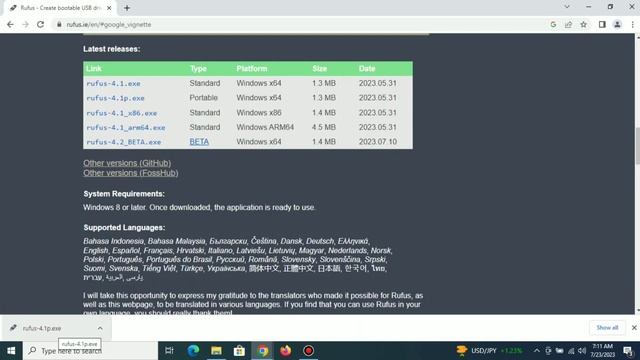The height and width of the screenshot is (360, 640).
Task: Download rufus-4.1.exe
Action: [113, 83]
